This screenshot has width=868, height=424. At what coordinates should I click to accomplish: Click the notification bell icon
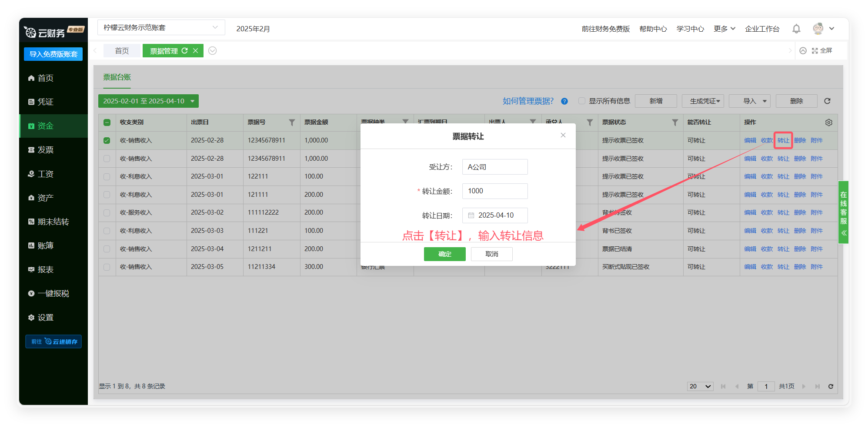point(796,29)
